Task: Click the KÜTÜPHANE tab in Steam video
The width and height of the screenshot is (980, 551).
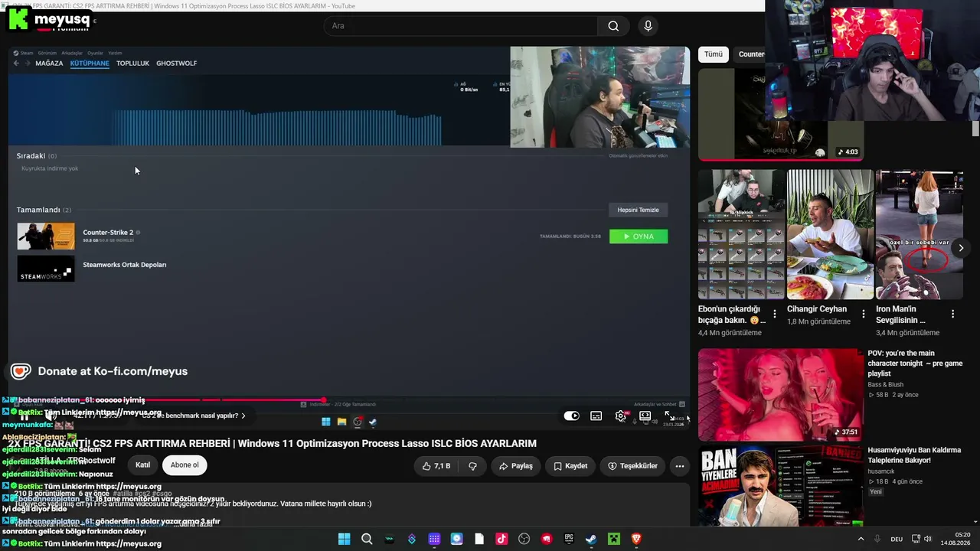Action: (90, 64)
